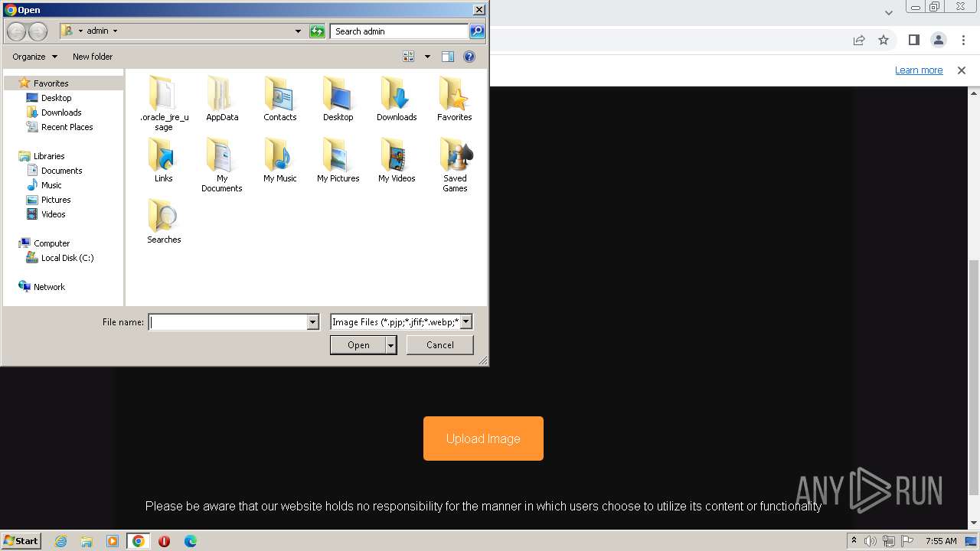Select Recent Places in navigation pane
The image size is (980, 551).
point(67,127)
